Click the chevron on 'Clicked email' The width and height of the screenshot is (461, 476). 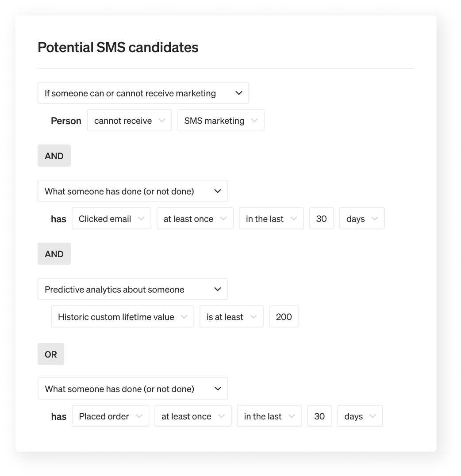point(141,218)
